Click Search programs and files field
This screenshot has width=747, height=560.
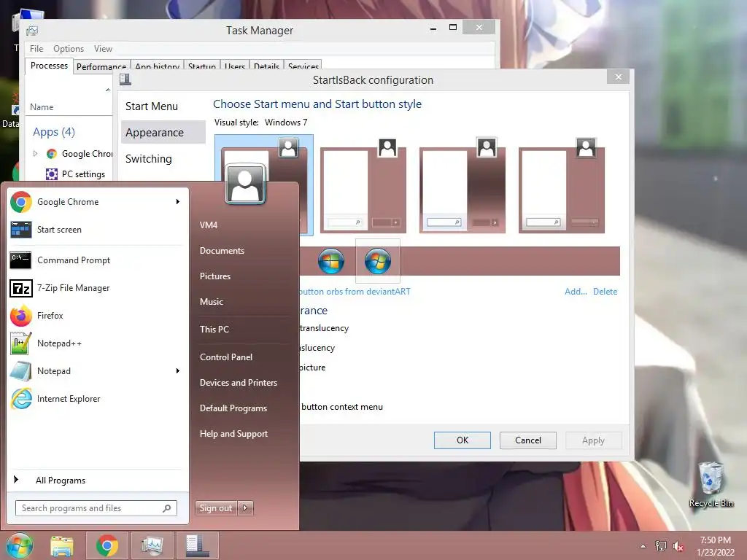96,508
